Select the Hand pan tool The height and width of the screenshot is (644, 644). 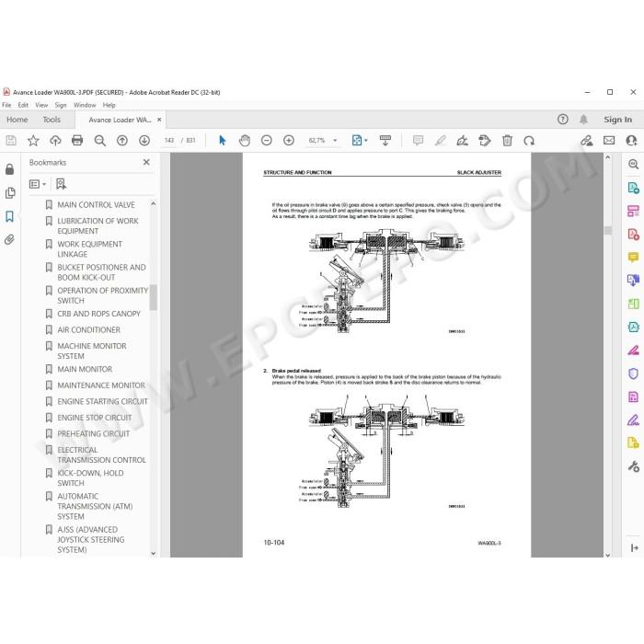[245, 141]
